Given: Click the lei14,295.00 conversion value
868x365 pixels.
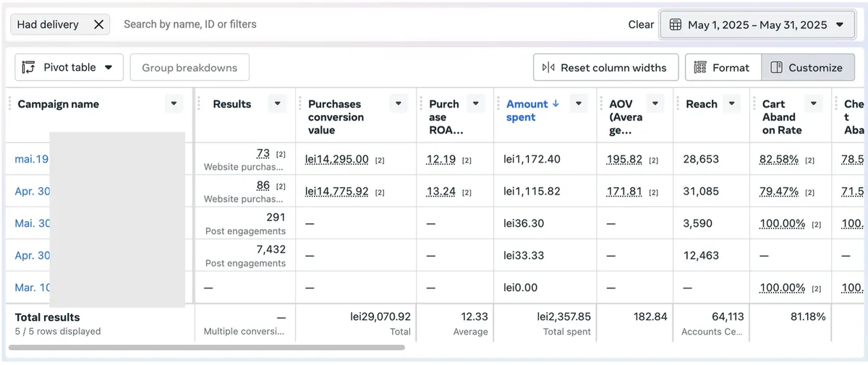Looking at the screenshot, I should [x=337, y=159].
